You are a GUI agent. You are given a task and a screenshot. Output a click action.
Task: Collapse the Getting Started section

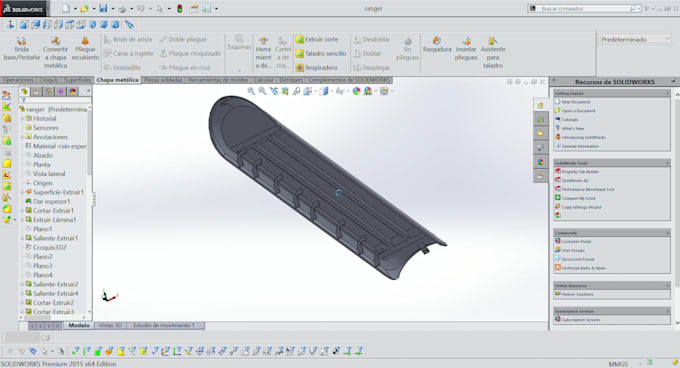point(667,93)
